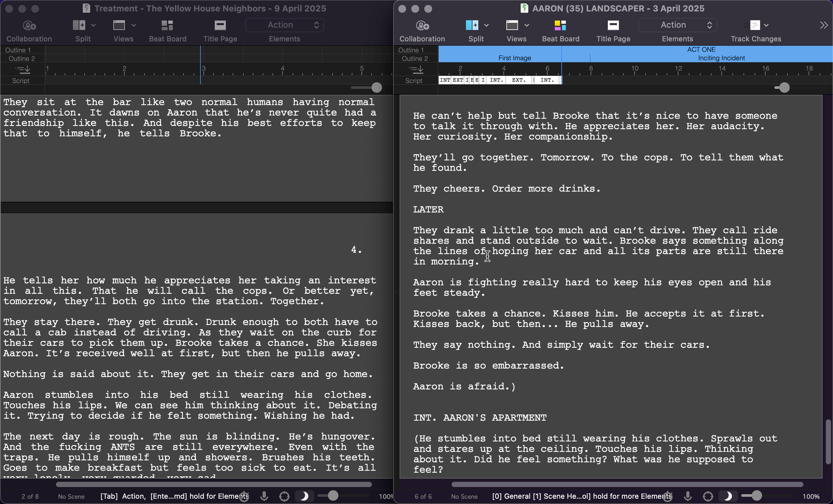The width and height of the screenshot is (833, 504).
Task: Click the zoom slider in the right status bar
Action: pyautogui.click(x=756, y=496)
